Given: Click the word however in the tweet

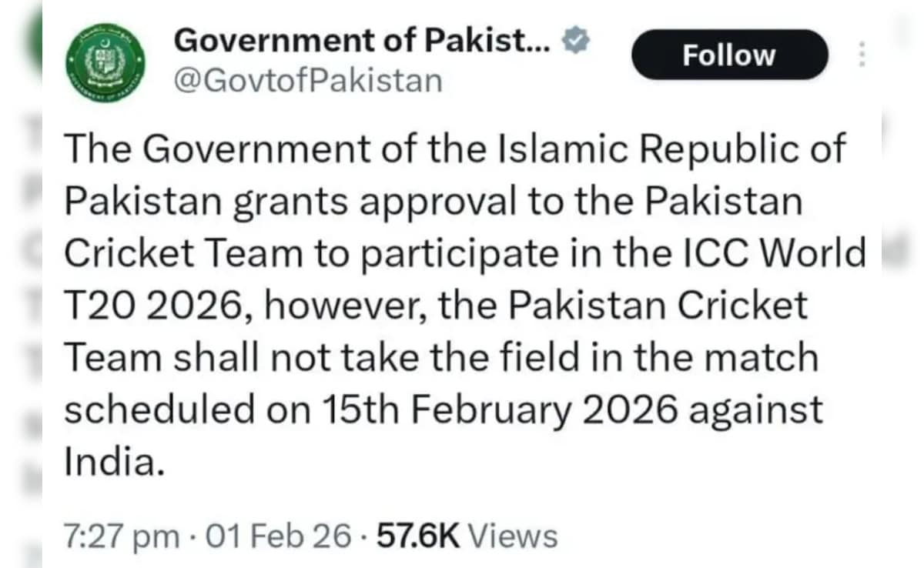Looking at the screenshot, I should pyautogui.click(x=340, y=306).
